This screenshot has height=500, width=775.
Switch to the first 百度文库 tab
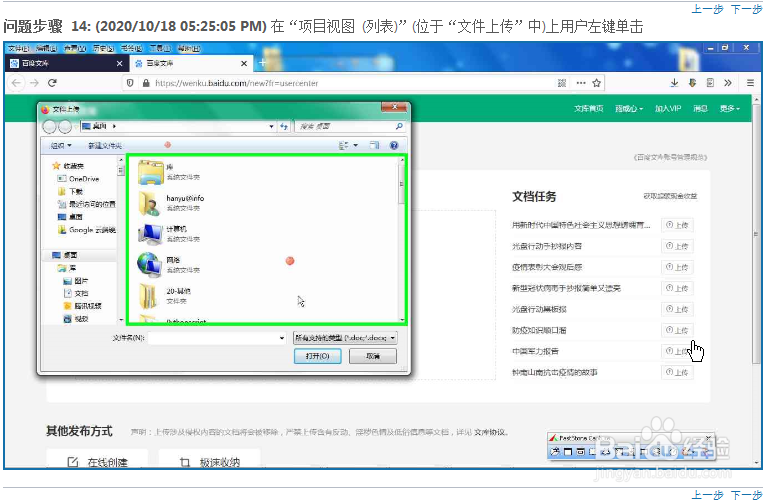[x=67, y=63]
